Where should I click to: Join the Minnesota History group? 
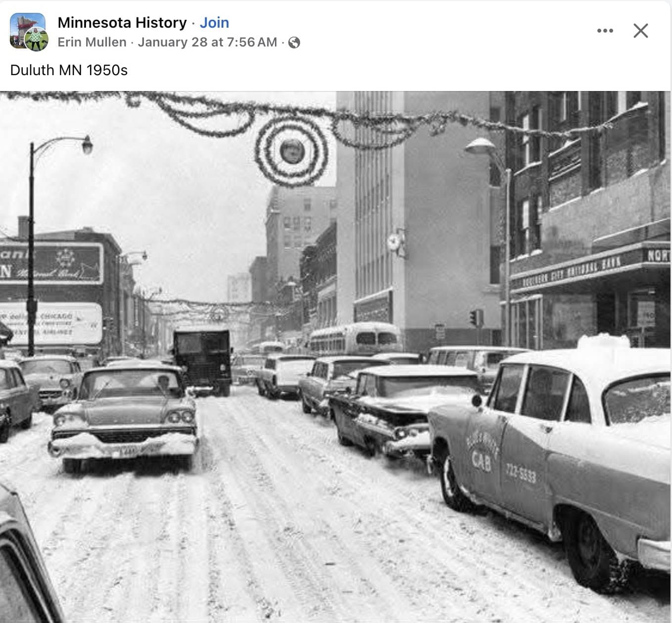(x=214, y=23)
